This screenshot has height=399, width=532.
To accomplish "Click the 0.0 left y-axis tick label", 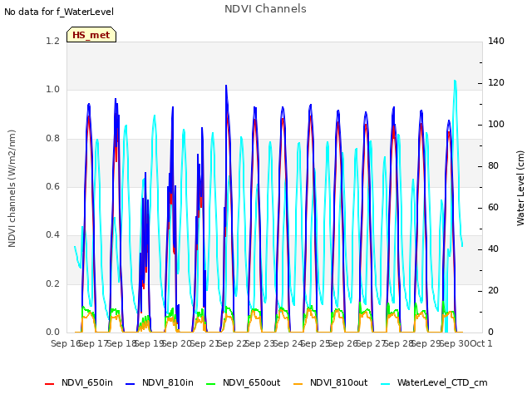I will pyautogui.click(x=52, y=332).
